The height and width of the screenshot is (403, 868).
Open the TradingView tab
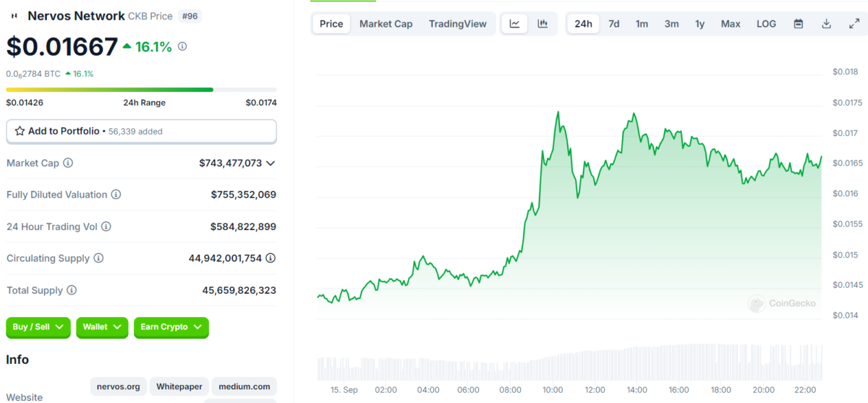point(457,24)
